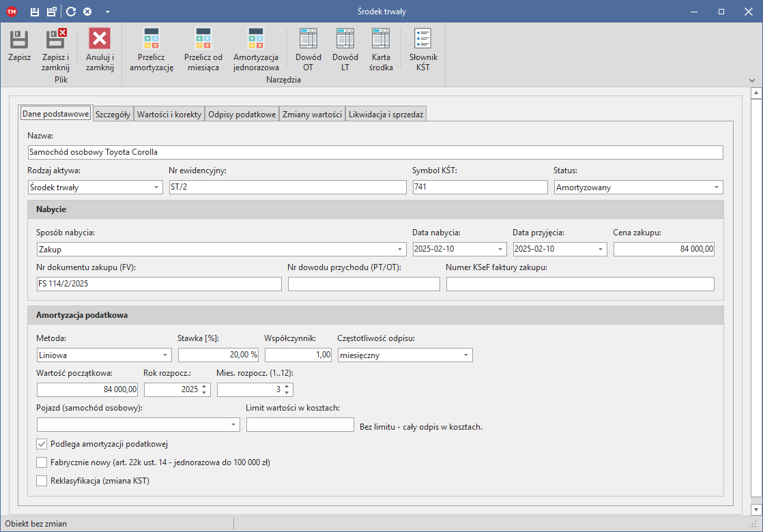The height and width of the screenshot is (532, 763).
Task: Open the Wartości i korekty tab
Action: [169, 115]
